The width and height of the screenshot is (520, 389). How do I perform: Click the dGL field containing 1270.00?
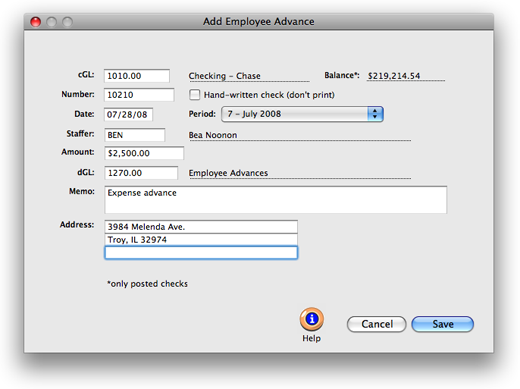click(x=141, y=173)
